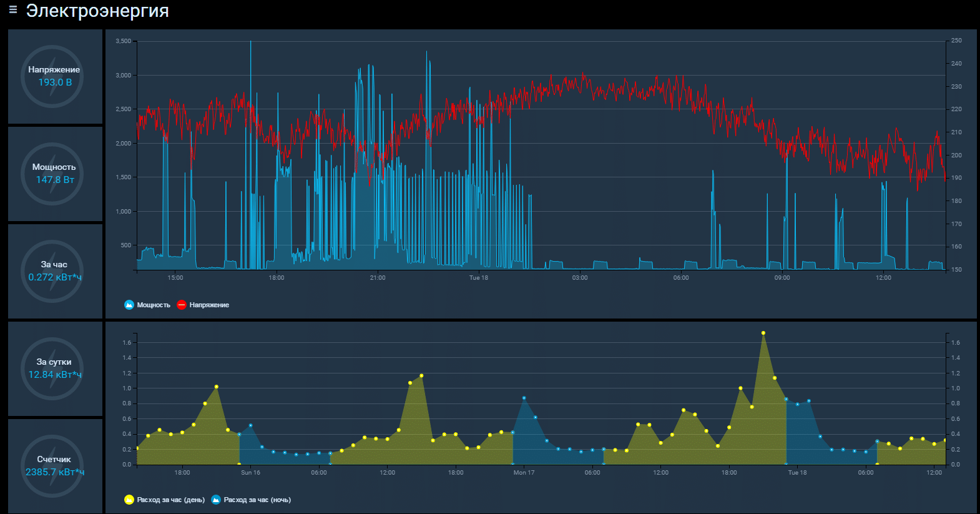
Task: Click the За сутки daily consumption gauge
Action: click(x=54, y=368)
